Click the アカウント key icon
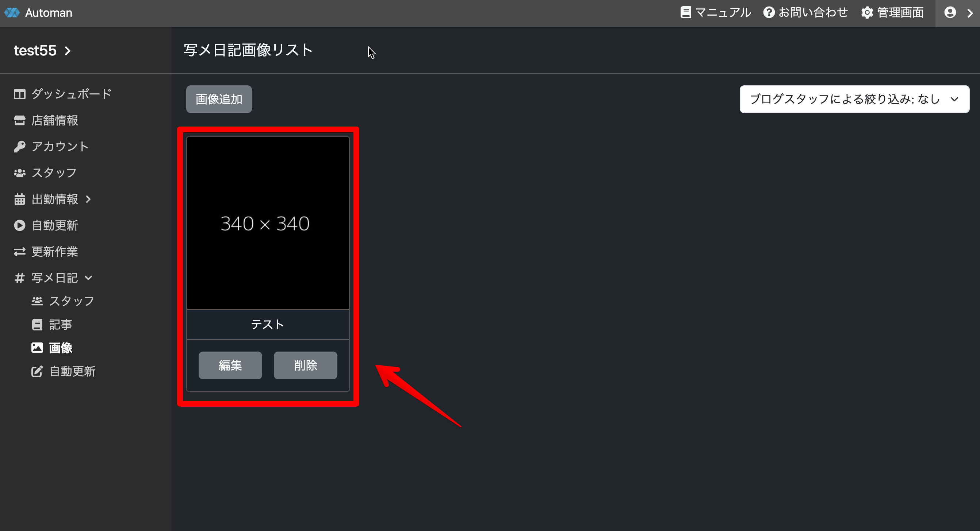This screenshot has width=980, height=531. (x=19, y=146)
